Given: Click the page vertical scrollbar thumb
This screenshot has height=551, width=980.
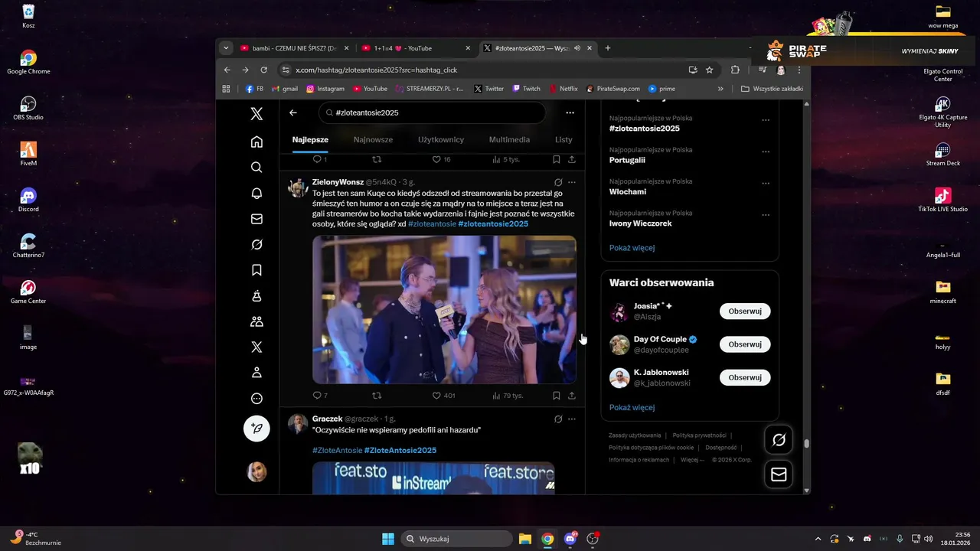Looking at the screenshot, I should 806,442.
